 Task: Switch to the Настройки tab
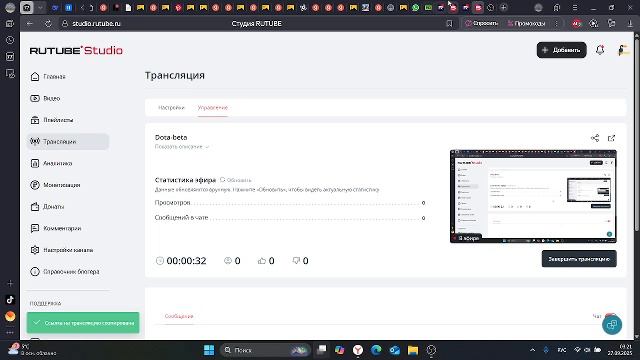click(171, 108)
